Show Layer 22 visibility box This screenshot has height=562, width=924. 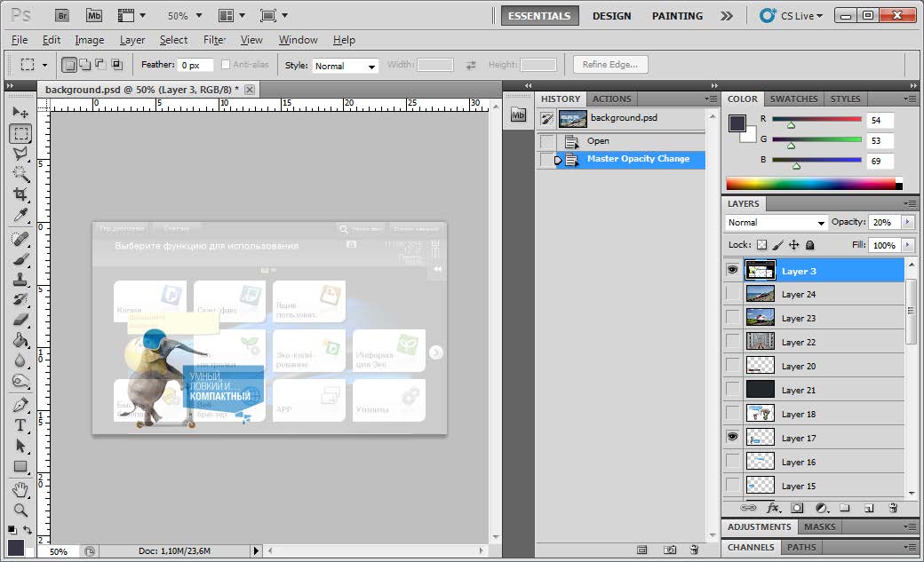pyautogui.click(x=732, y=341)
